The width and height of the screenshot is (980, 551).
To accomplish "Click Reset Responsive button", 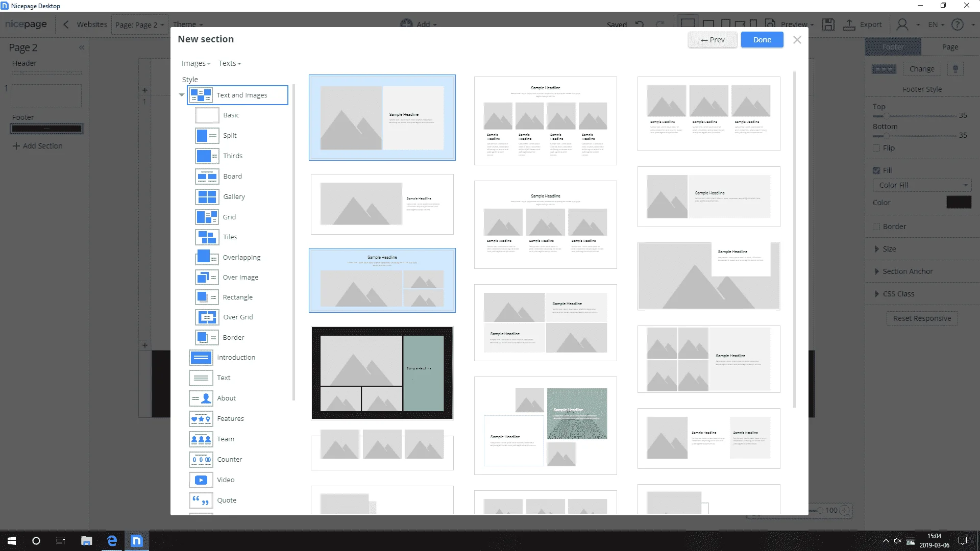I will pyautogui.click(x=922, y=318).
